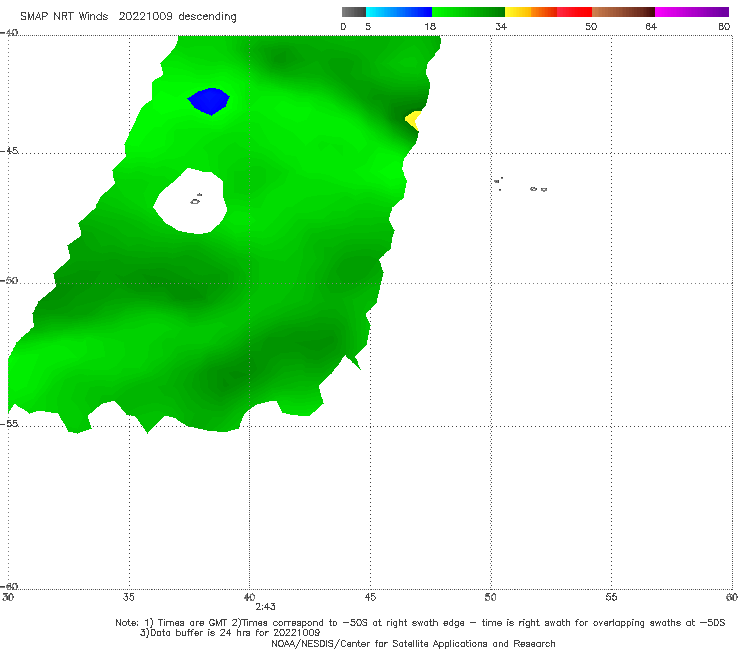Click the colorbar label "50"
This screenshot has height=650, width=740.
(591, 27)
